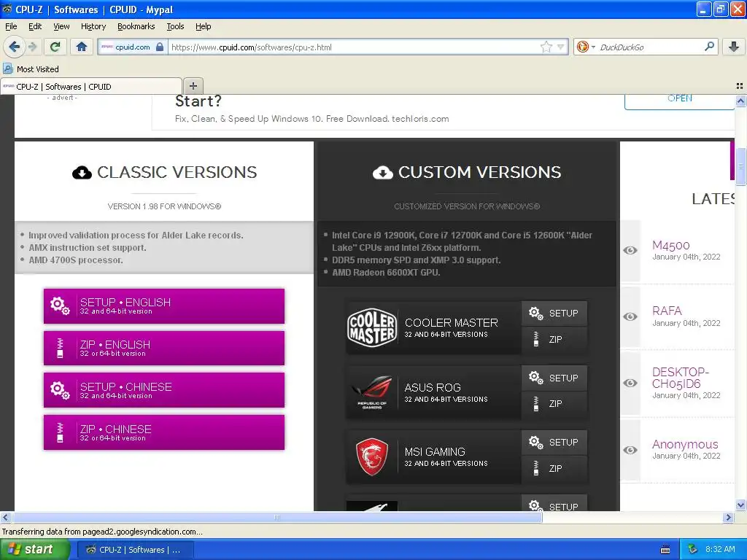This screenshot has width=747, height=560.
Task: Open the Anonymous validation link
Action: 685,444
